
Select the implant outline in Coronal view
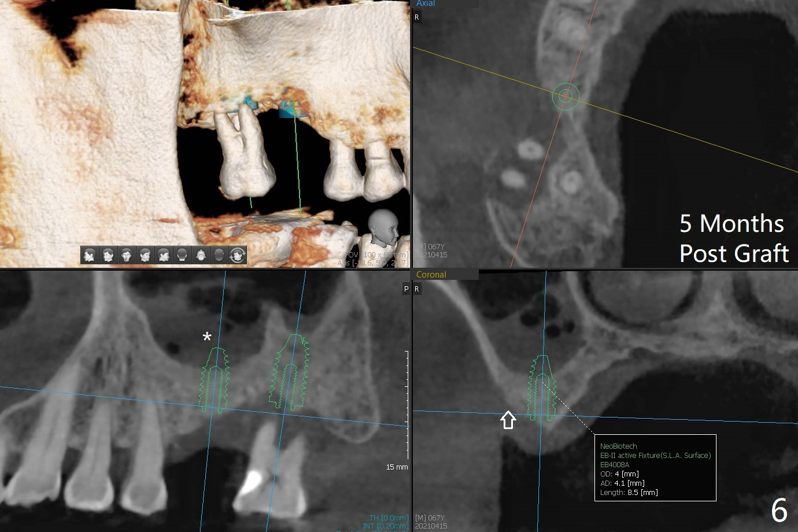coord(542,386)
